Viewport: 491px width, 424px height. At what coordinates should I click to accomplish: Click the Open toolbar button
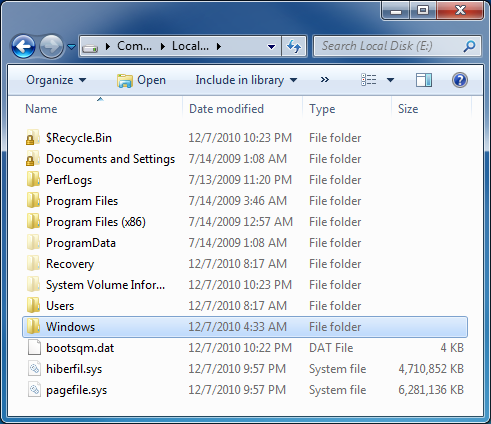tap(141, 80)
